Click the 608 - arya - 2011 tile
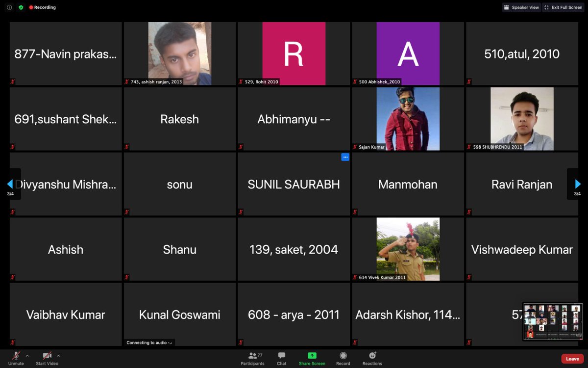588x368 pixels. point(294,315)
